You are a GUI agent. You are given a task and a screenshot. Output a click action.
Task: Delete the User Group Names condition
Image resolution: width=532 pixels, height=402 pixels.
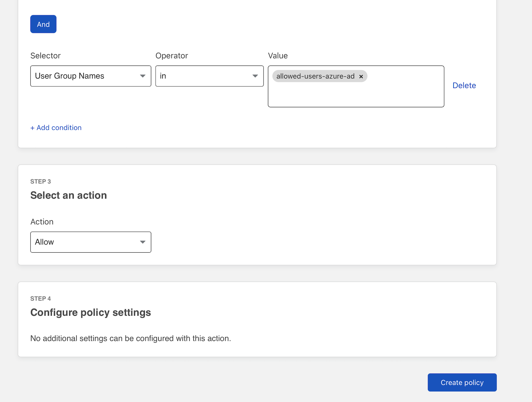[464, 85]
